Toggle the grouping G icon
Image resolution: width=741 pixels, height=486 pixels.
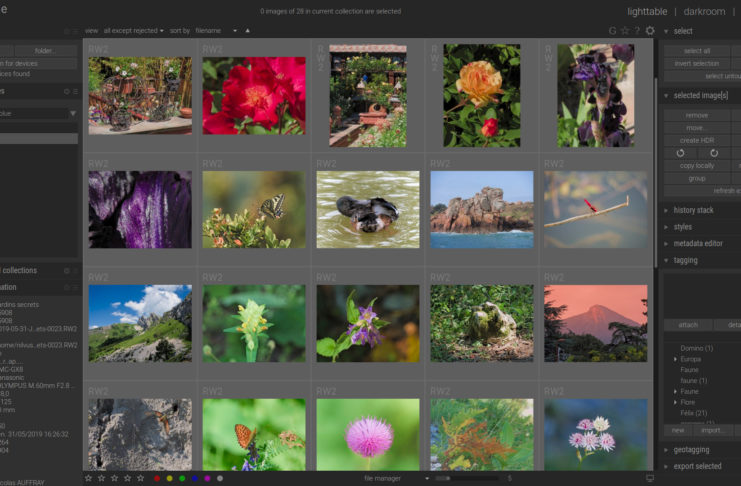point(612,31)
